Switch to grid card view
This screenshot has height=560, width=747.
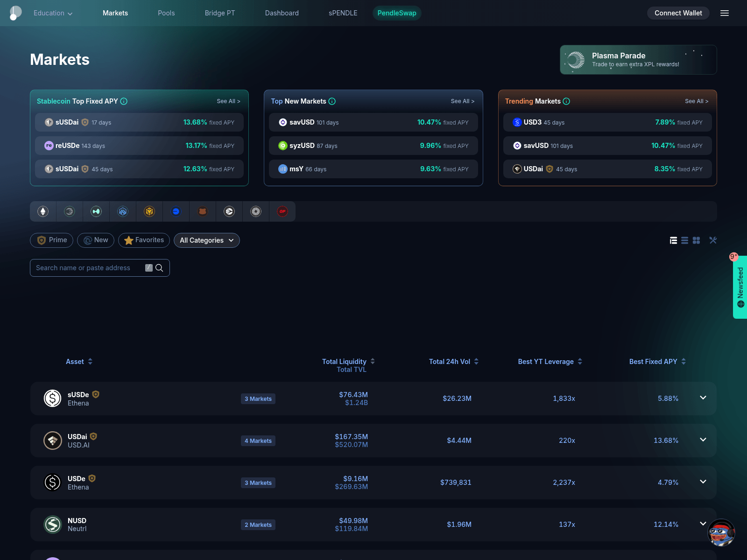(696, 240)
